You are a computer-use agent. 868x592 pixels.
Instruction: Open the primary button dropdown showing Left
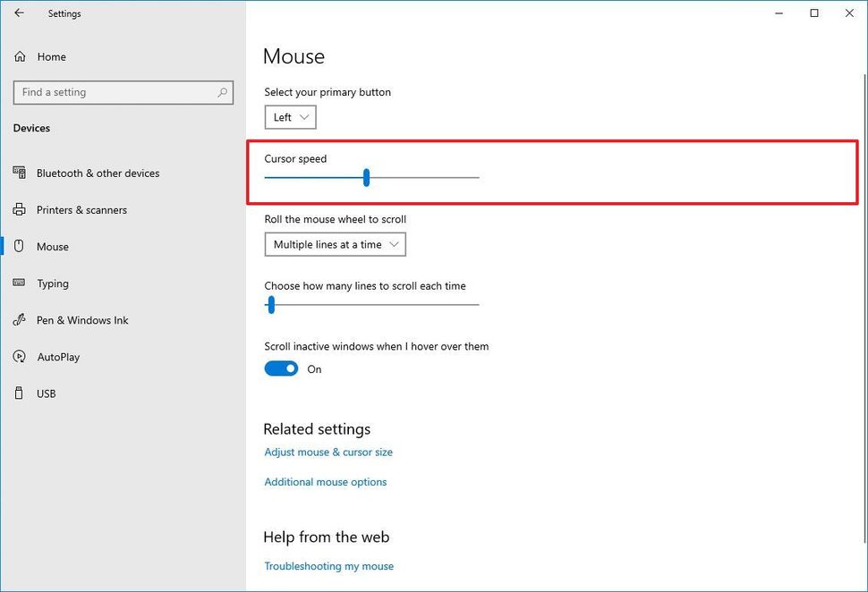tap(289, 116)
